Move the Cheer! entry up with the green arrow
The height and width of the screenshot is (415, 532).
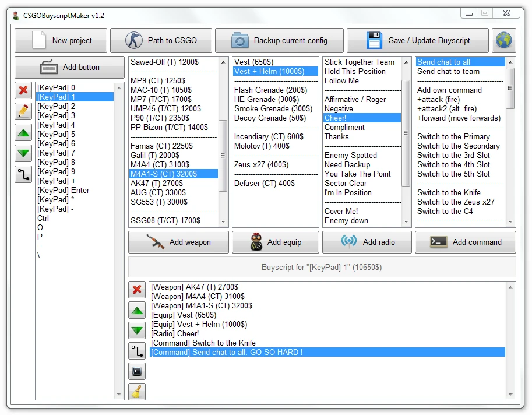(137, 310)
